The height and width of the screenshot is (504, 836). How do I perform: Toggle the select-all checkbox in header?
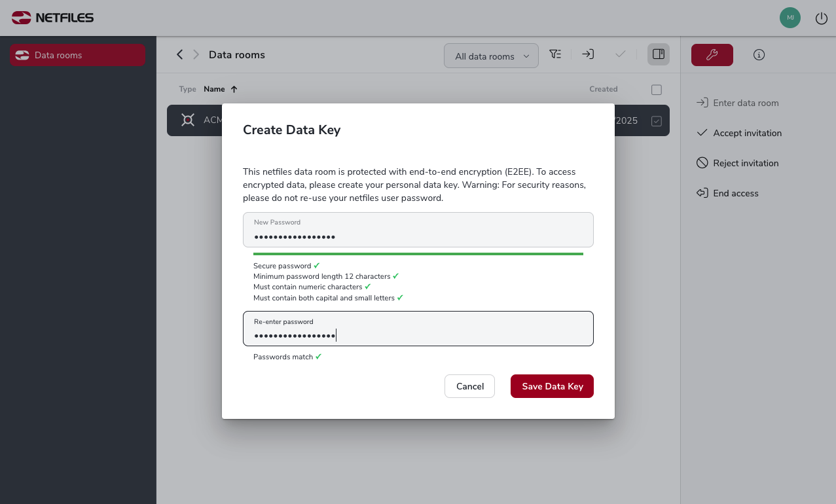[657, 90]
